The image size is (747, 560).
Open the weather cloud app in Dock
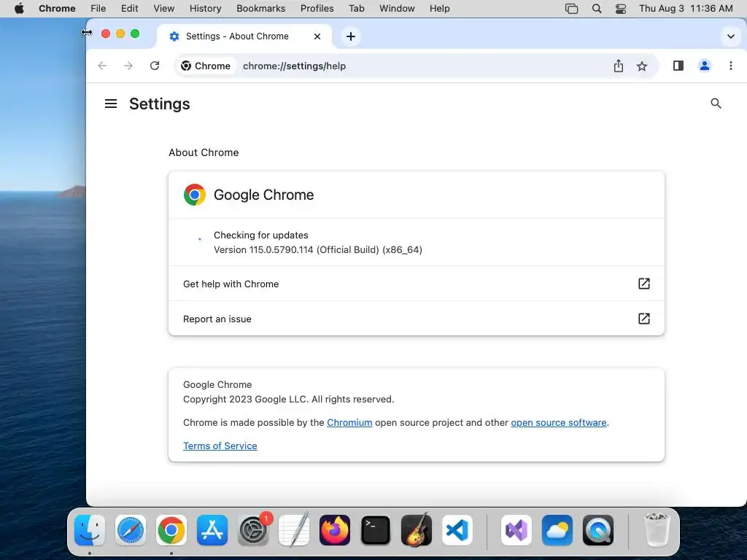click(557, 530)
